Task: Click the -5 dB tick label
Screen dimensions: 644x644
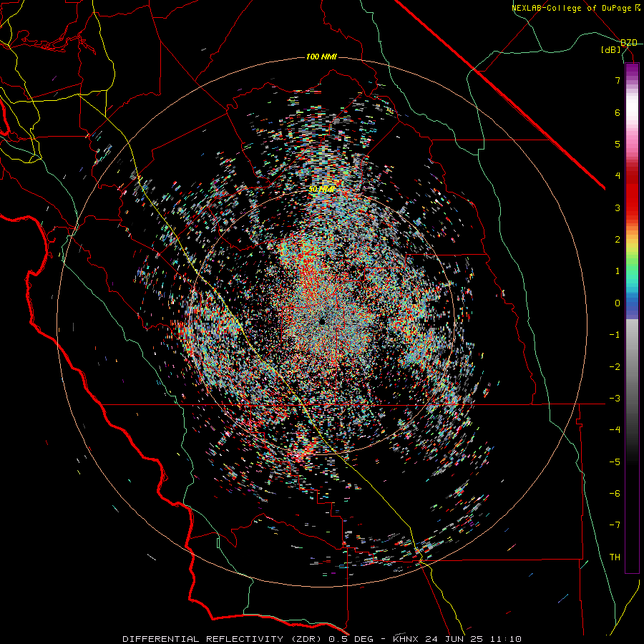Action: coord(615,462)
